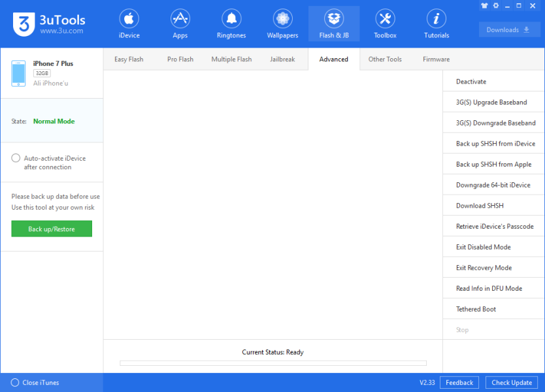
Task: Click the status progress bar
Action: (x=272, y=363)
